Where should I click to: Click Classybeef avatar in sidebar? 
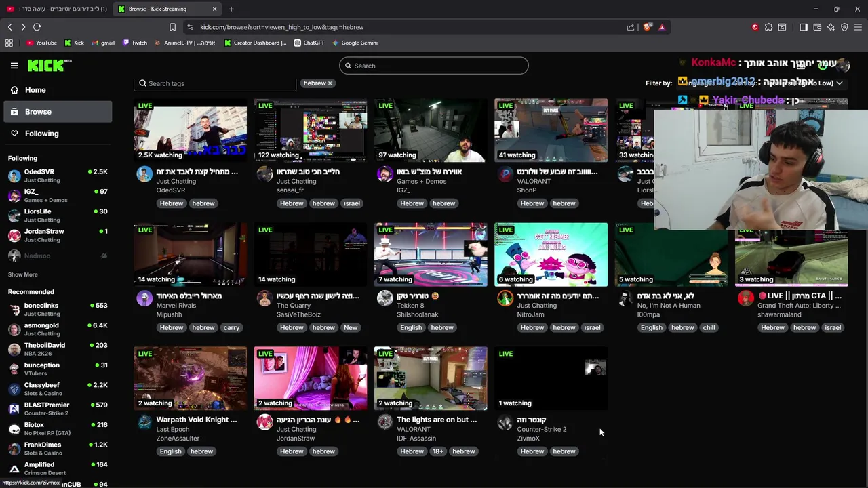pyautogui.click(x=14, y=389)
